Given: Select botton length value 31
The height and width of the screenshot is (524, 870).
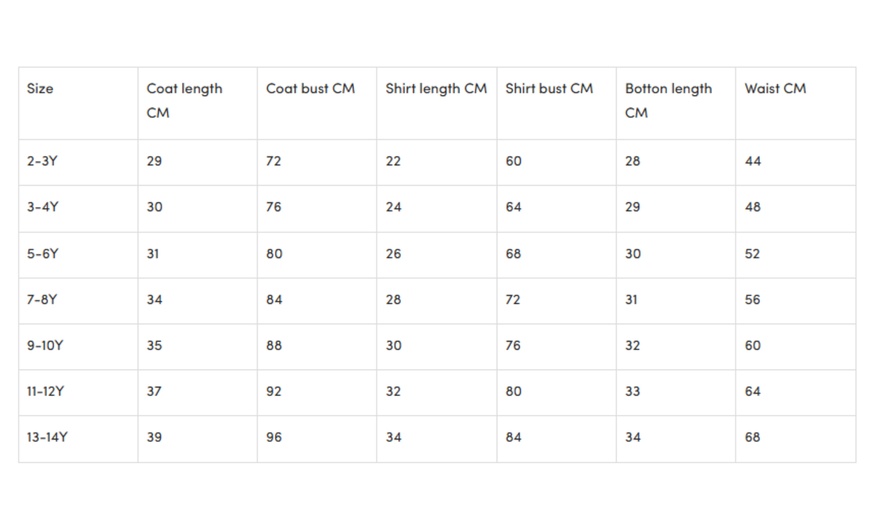Looking at the screenshot, I should tap(632, 300).
